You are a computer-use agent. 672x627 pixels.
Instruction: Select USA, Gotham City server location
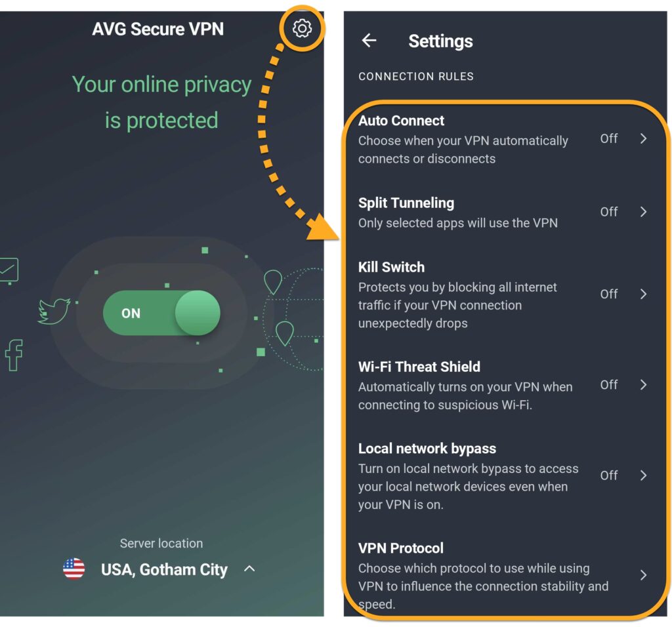pos(164,569)
